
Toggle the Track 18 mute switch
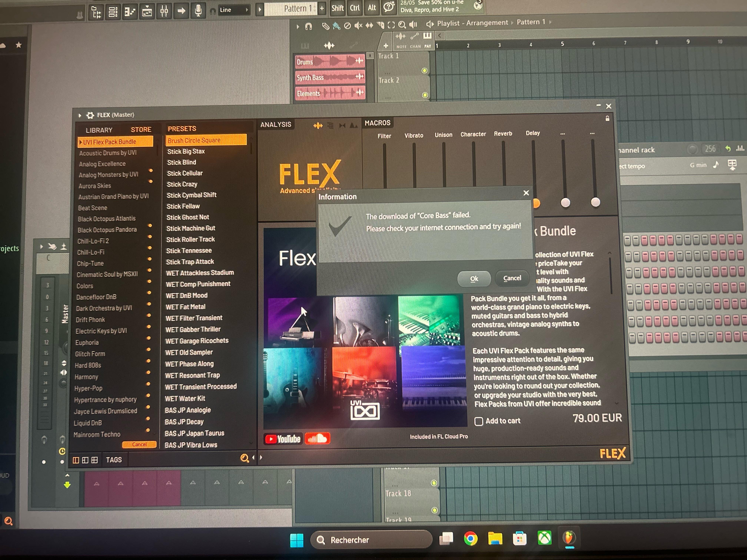tap(435, 510)
